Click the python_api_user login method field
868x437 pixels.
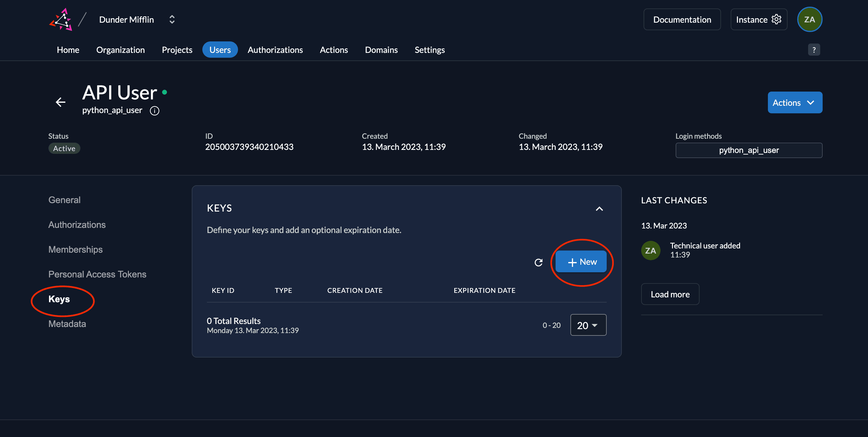[x=748, y=150]
